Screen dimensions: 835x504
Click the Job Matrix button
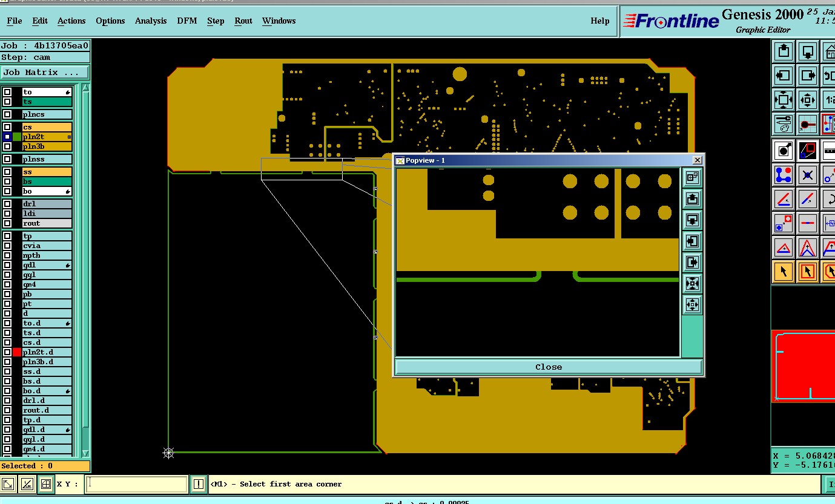coord(45,72)
